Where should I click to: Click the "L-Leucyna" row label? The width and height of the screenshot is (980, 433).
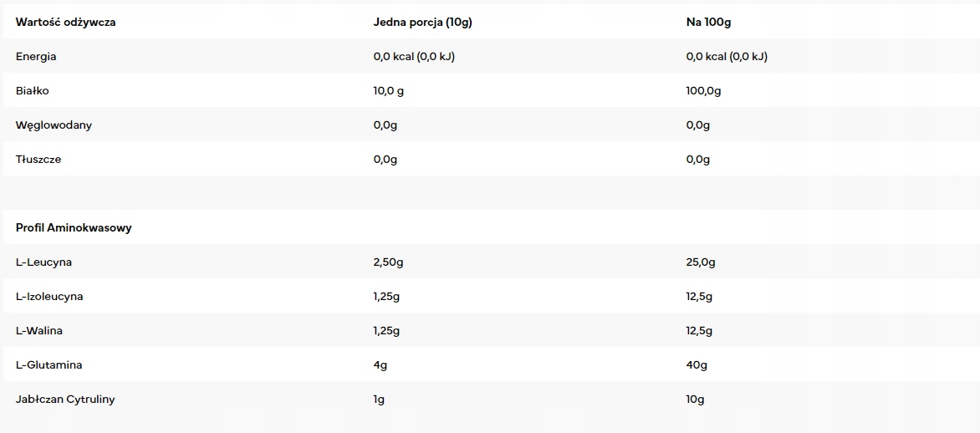click(43, 262)
